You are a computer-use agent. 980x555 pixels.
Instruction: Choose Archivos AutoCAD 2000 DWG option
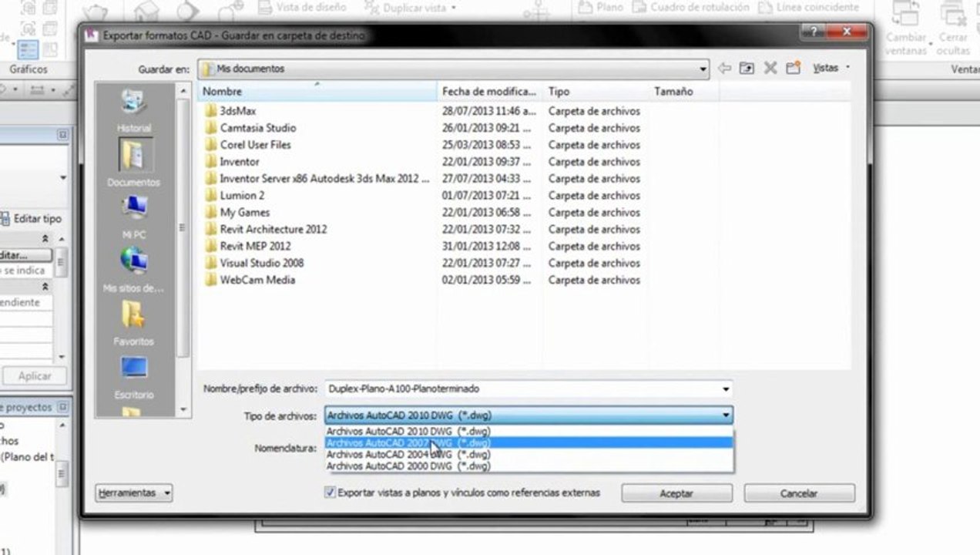point(529,466)
